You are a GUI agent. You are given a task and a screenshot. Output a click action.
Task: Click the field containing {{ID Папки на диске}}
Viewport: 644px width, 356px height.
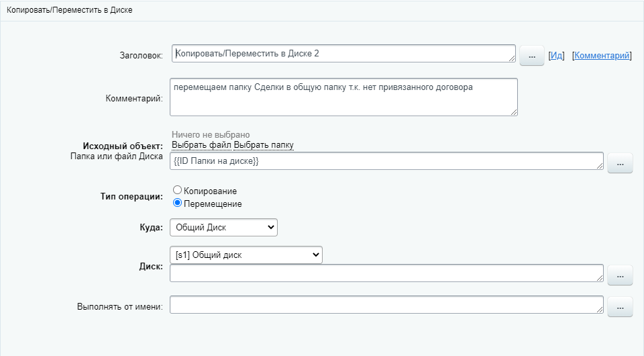386,161
